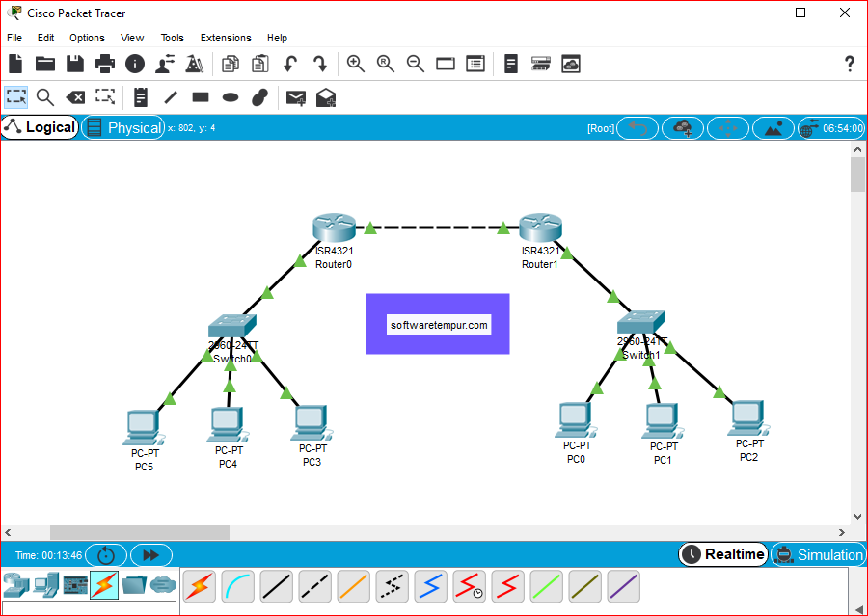This screenshot has width=868, height=616.
Task: Select the Draw Ellipse tool
Action: (231, 98)
